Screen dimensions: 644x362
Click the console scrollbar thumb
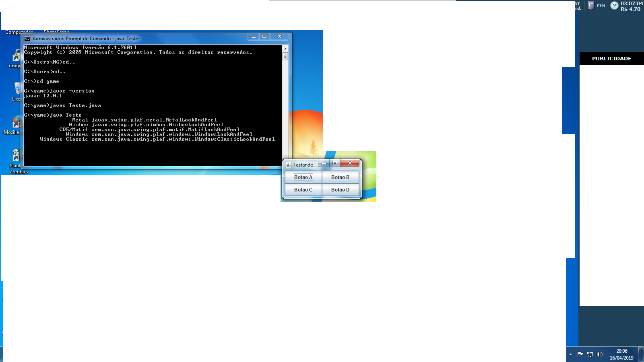(285, 56)
